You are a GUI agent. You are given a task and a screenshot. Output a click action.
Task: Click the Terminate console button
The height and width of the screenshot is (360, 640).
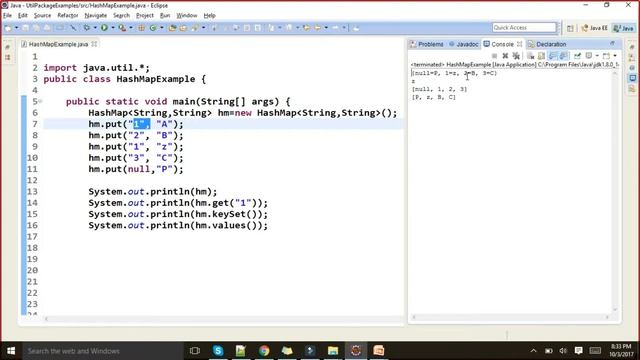click(494, 56)
